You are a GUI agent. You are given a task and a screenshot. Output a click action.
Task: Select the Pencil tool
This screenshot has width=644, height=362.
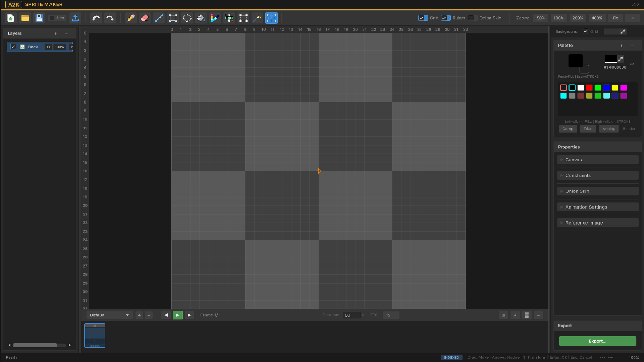point(131,18)
